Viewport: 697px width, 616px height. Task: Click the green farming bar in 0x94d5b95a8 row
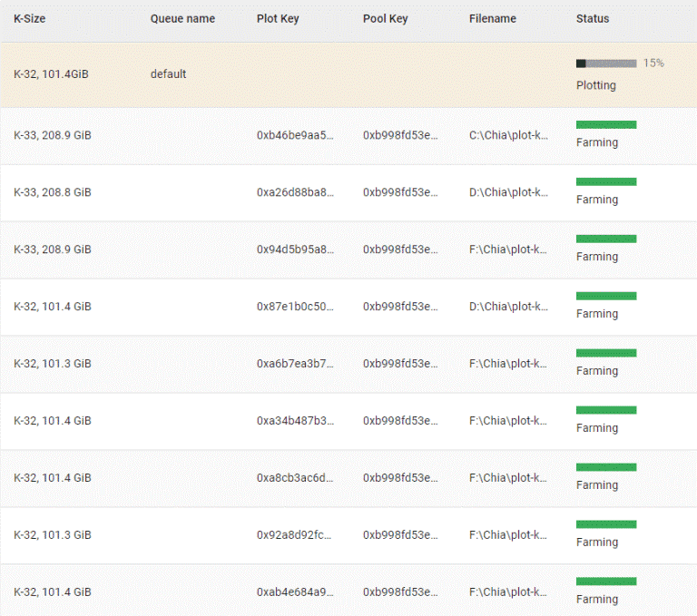(606, 240)
